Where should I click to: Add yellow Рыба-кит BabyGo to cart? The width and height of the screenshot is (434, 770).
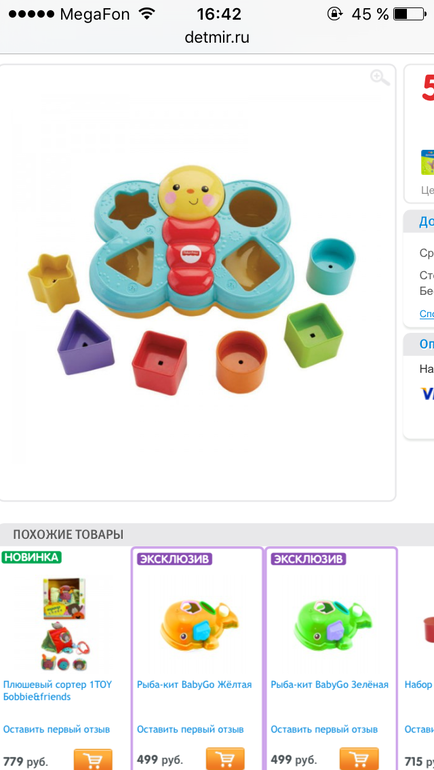tap(225, 759)
